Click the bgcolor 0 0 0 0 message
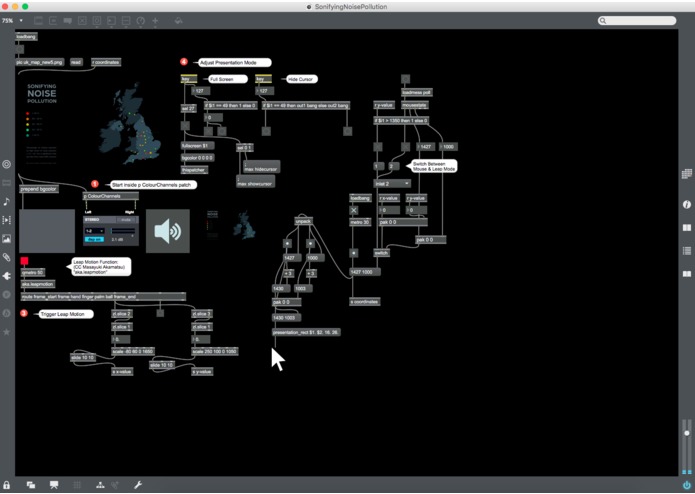 click(197, 158)
